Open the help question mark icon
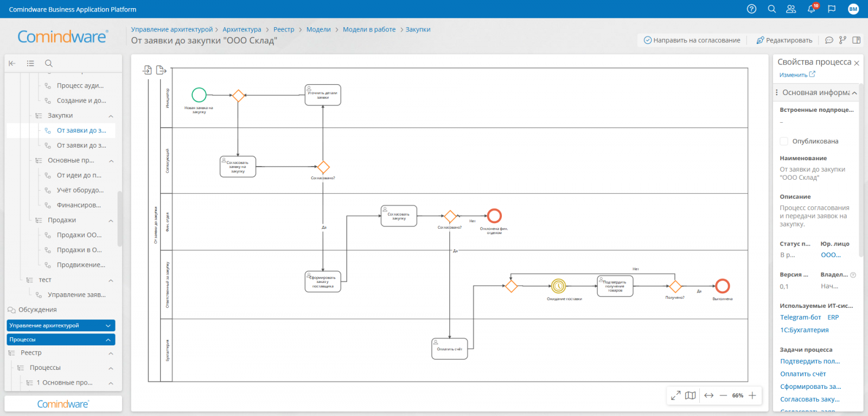 [x=751, y=9]
